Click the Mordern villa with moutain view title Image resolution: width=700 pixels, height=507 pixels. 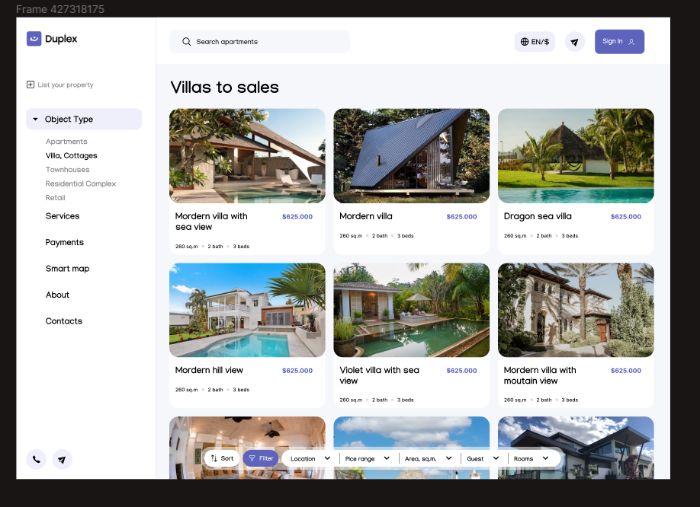pyautogui.click(x=540, y=375)
